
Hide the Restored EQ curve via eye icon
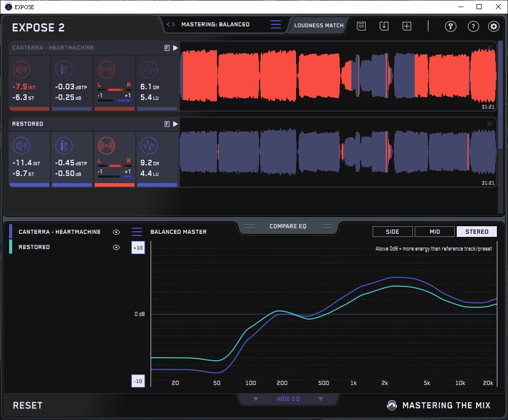[x=117, y=248]
